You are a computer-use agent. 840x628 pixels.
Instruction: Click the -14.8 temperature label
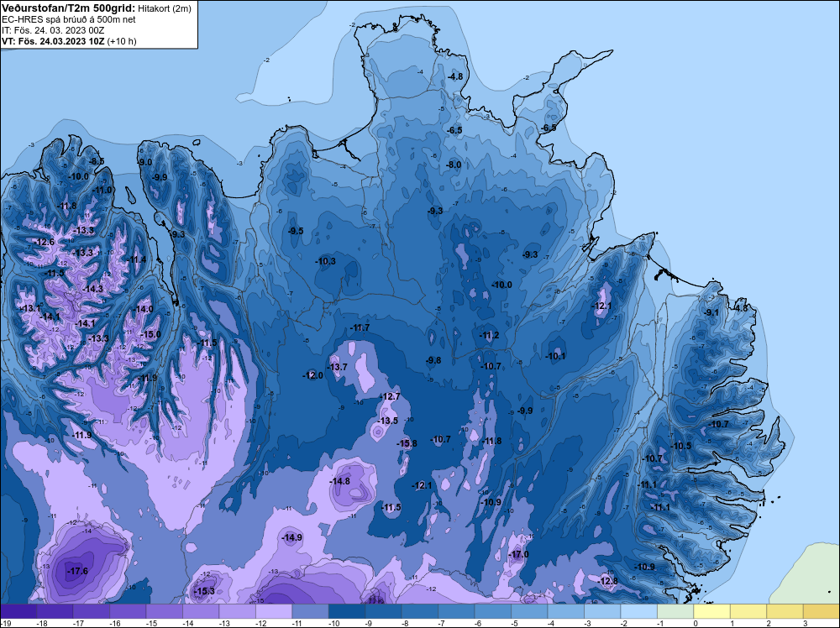[x=339, y=481]
